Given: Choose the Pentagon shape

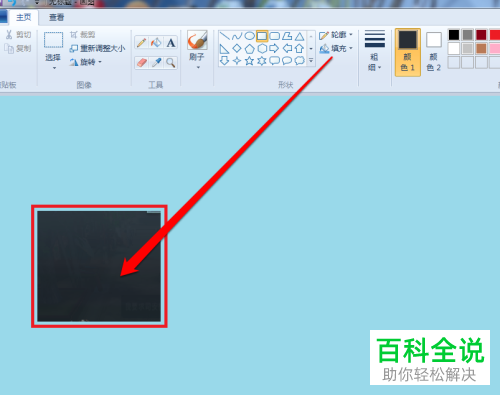Looking at the screenshot, I should pos(249,49).
